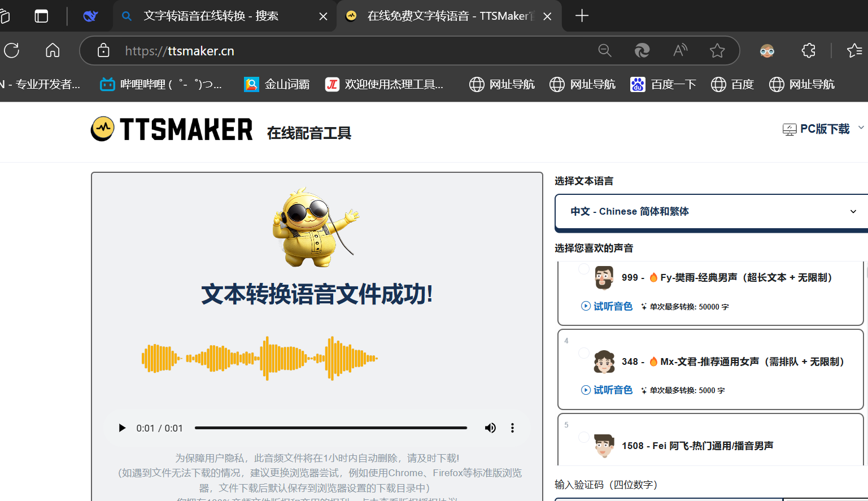Select the 在线免费文字转语音 TTSMaker tab
This screenshot has width=868, height=501.
pyautogui.click(x=450, y=16)
